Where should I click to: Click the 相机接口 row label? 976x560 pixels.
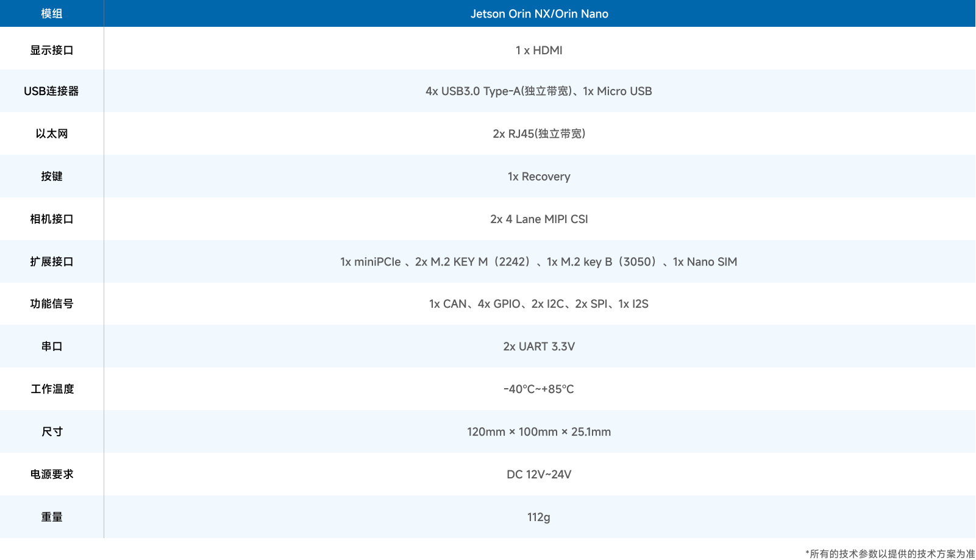[52, 219]
